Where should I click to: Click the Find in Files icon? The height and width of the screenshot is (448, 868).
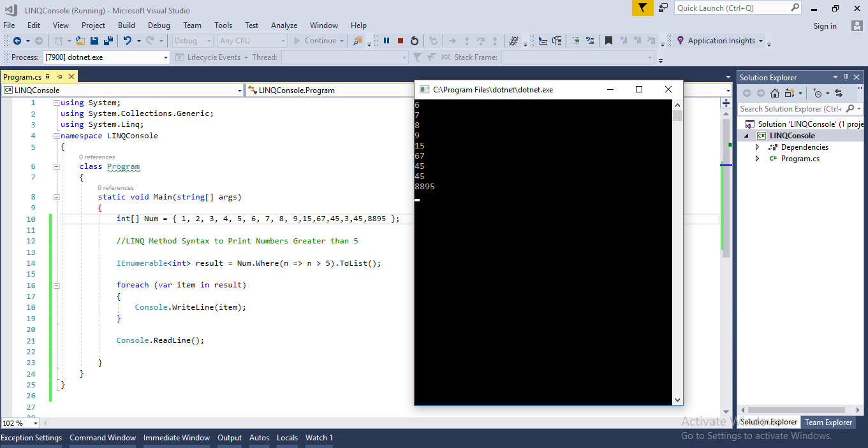(358, 41)
